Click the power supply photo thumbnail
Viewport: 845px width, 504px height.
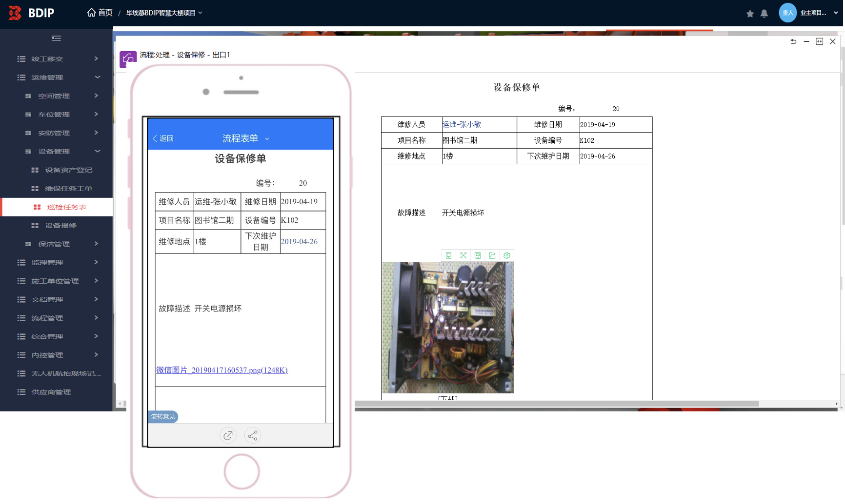(448, 327)
